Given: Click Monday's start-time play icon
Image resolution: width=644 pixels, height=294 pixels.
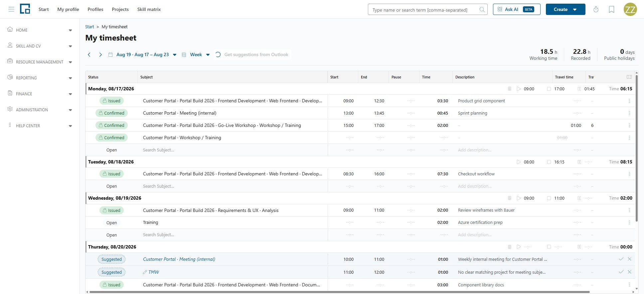Looking at the screenshot, I should click(518, 89).
